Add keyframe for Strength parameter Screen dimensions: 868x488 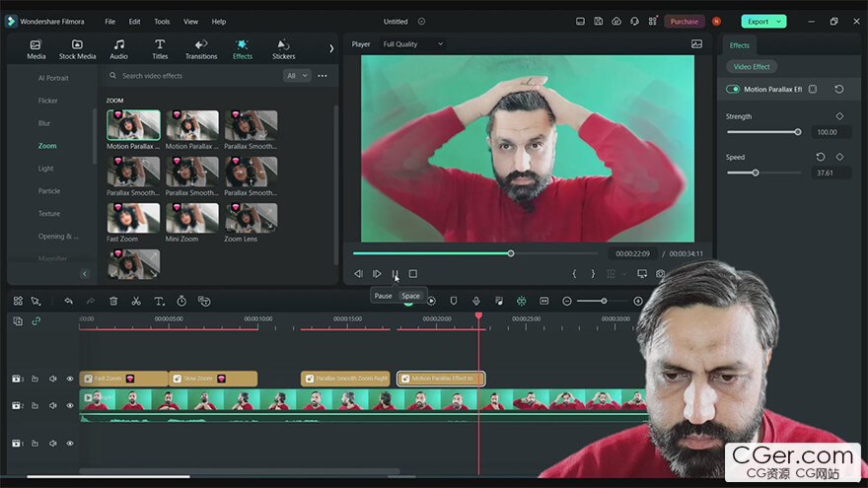click(839, 116)
